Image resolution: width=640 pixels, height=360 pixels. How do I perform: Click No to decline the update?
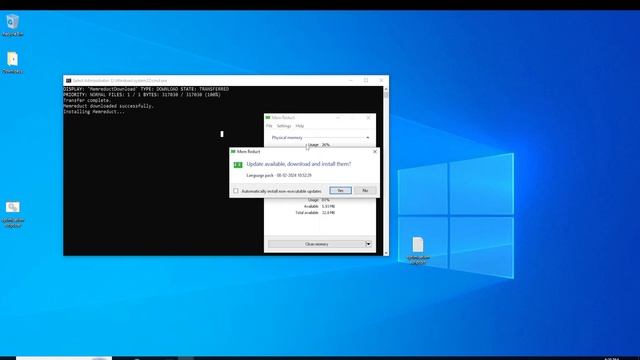(x=365, y=191)
